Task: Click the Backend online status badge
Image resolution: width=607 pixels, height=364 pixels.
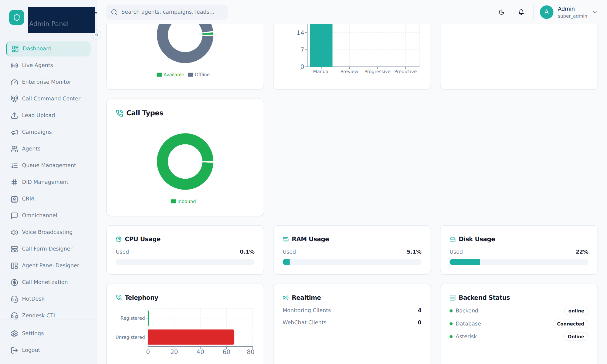Action: (576, 311)
